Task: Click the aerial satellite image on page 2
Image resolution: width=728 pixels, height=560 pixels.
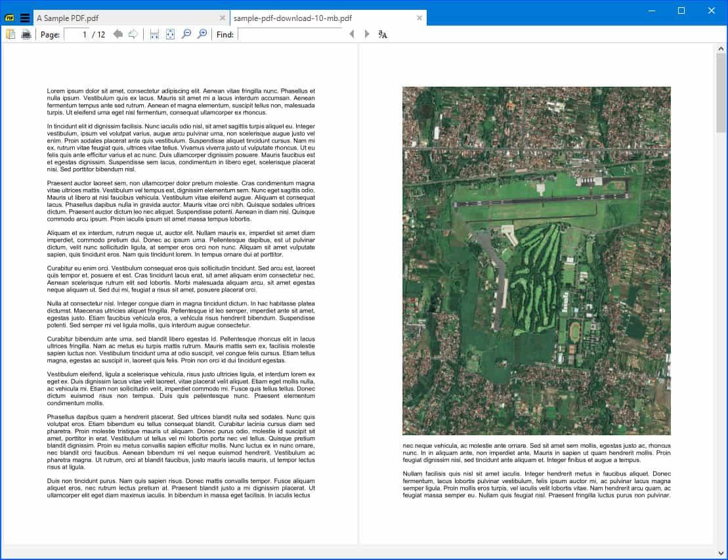Action: click(536, 261)
